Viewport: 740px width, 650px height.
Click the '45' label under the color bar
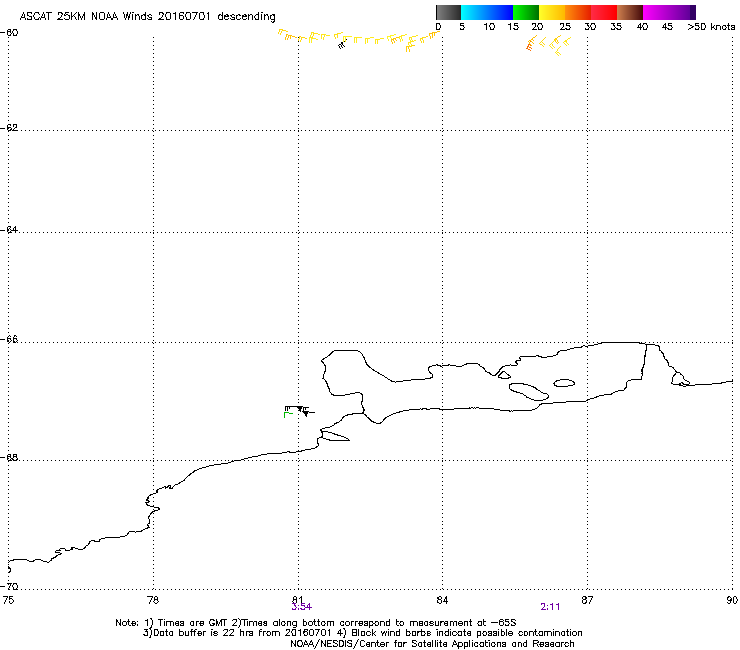(667, 27)
